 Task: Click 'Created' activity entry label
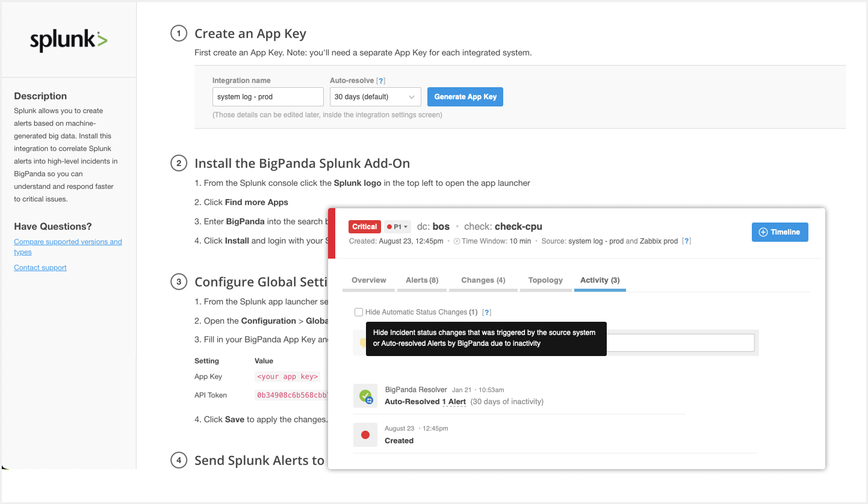[x=399, y=441]
